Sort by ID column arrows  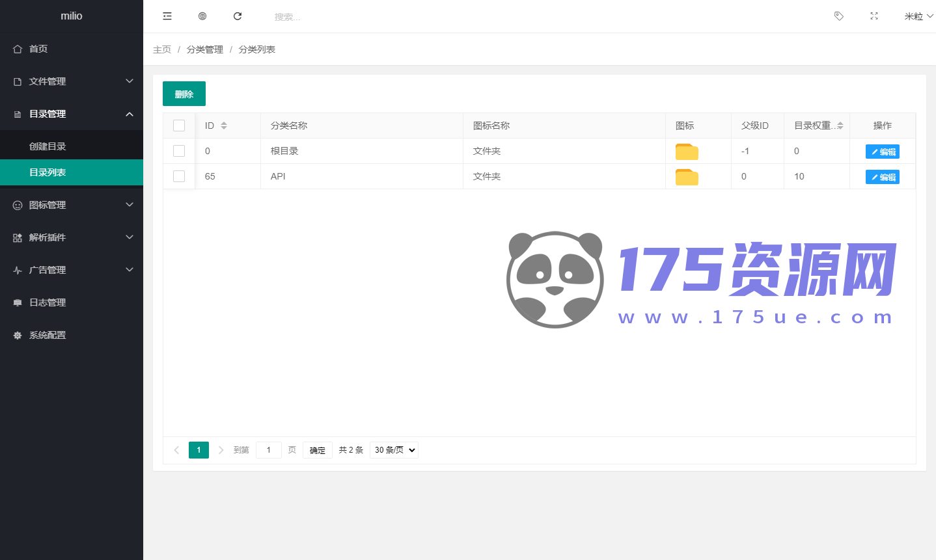tap(224, 126)
